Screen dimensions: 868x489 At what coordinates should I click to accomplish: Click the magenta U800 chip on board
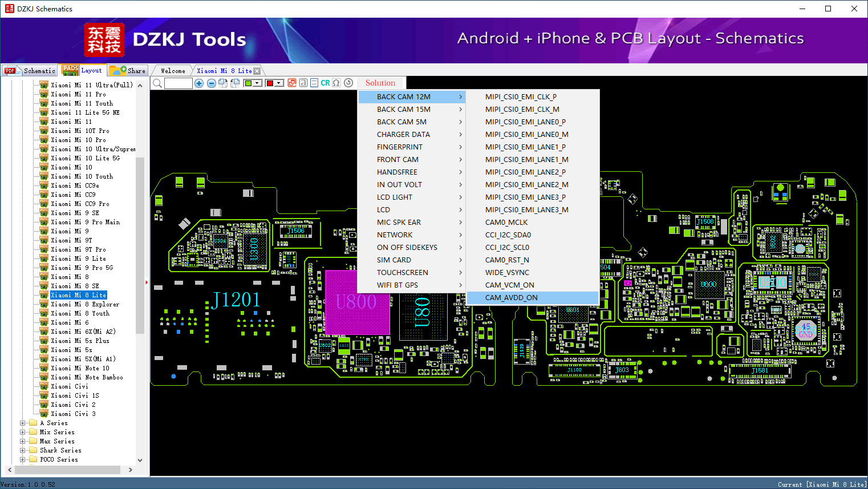point(358,302)
